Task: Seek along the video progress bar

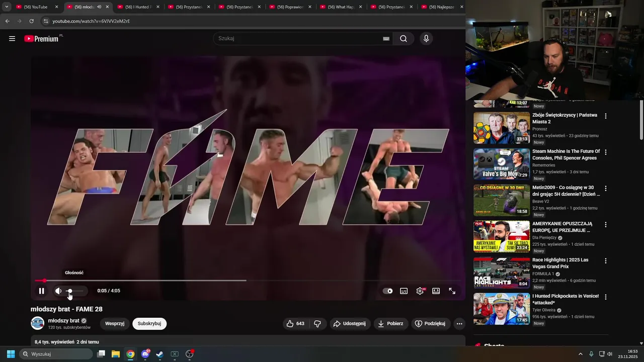Action: [248, 281]
